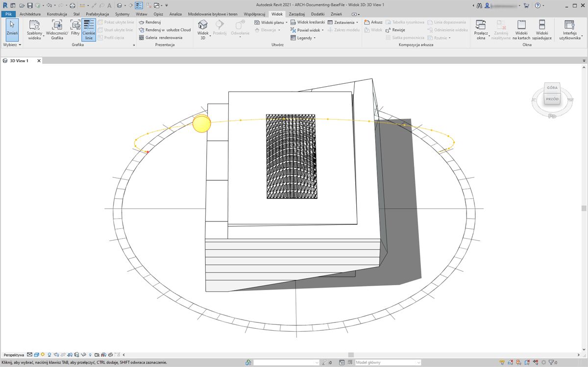Click the Widok 3D house icon
588x367 pixels.
pyautogui.click(x=203, y=25)
